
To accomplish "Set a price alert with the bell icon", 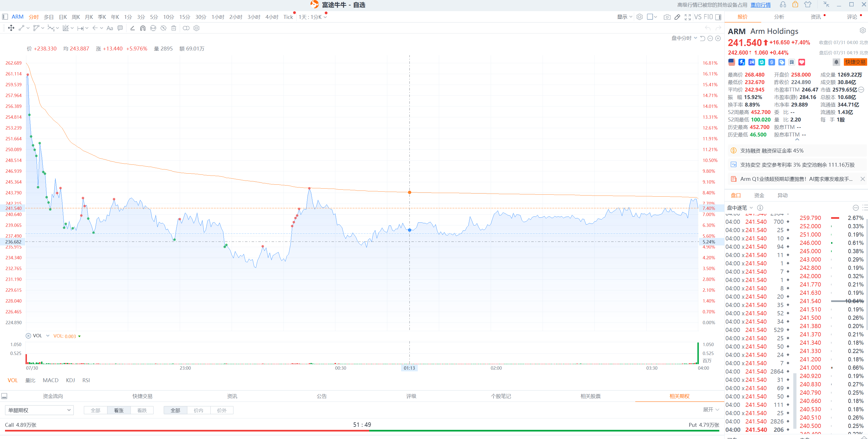I will click(x=836, y=62).
